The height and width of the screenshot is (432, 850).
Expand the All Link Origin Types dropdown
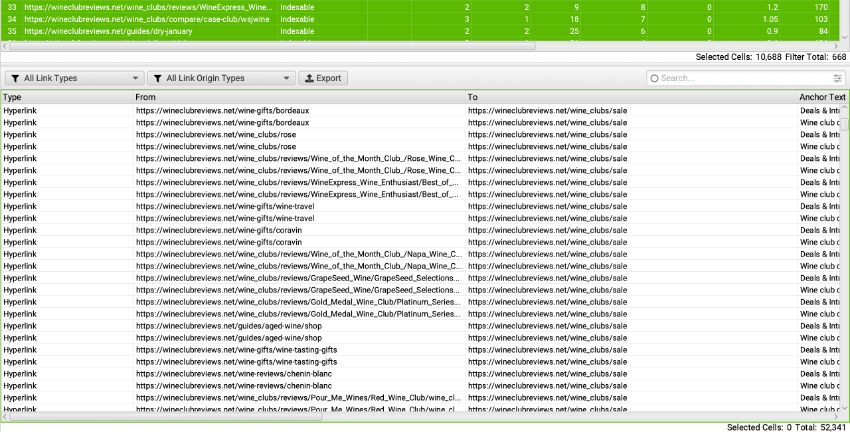pyautogui.click(x=220, y=78)
